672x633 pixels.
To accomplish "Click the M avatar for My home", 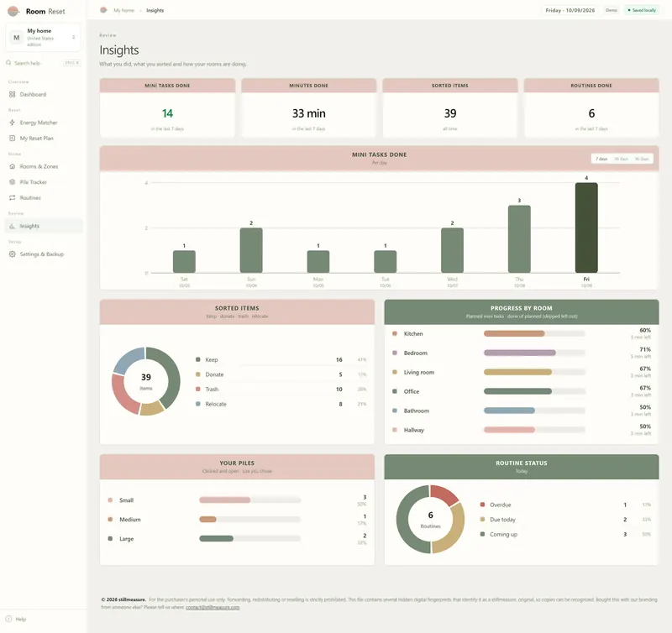I will click(x=16, y=37).
